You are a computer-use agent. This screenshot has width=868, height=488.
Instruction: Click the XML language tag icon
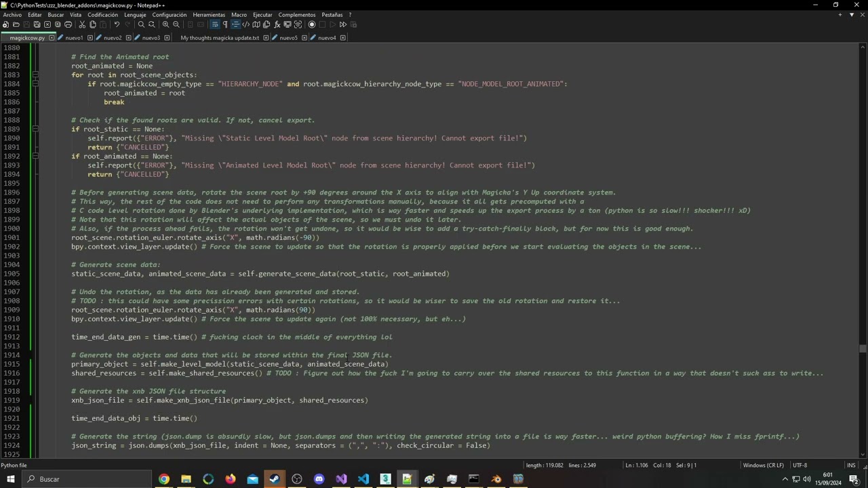(x=245, y=24)
